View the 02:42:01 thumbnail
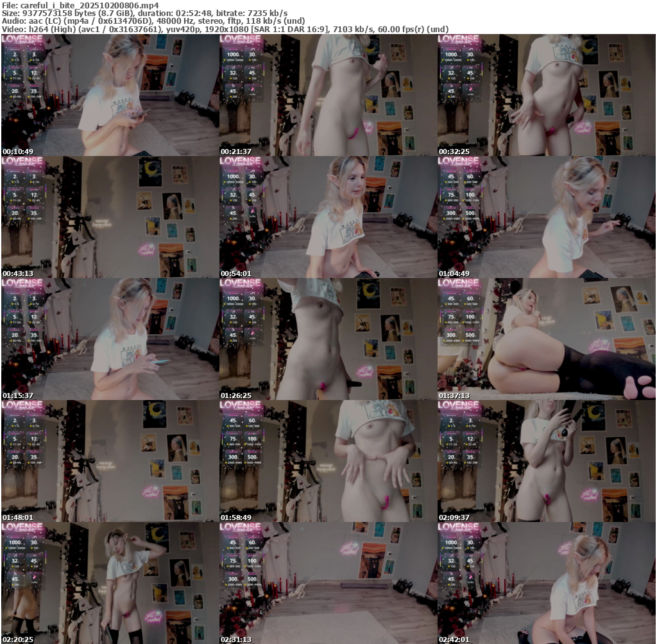Viewport: 657px width, 644px height. tap(547, 583)
